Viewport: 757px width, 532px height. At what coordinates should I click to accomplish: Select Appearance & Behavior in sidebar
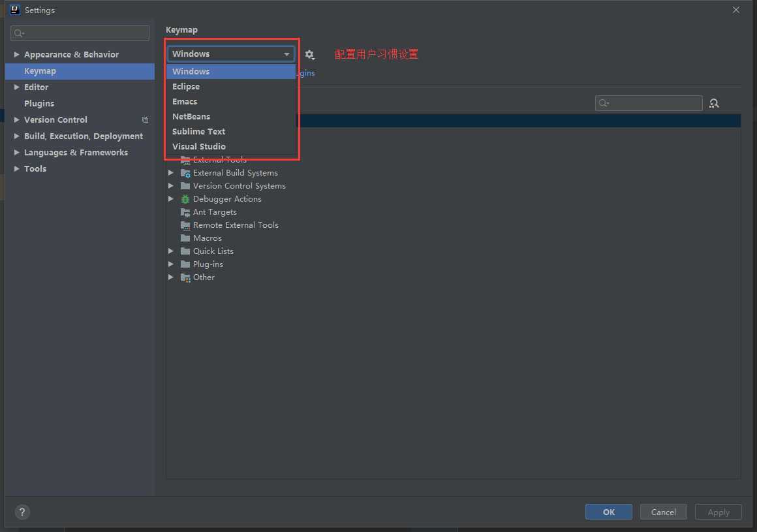tap(80, 55)
